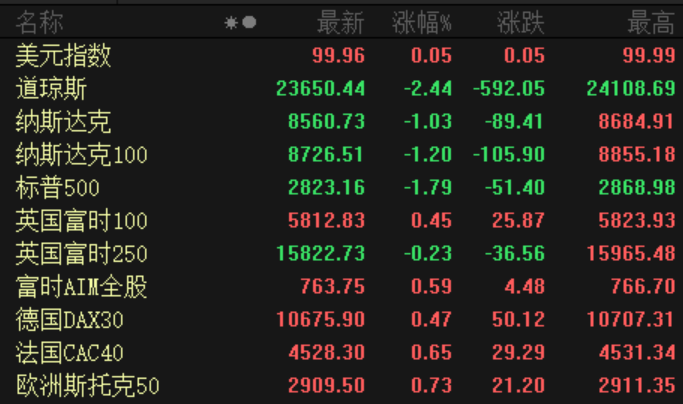This screenshot has height=404, width=683.
Task: Click latest price 2823.16
Action: point(326,188)
